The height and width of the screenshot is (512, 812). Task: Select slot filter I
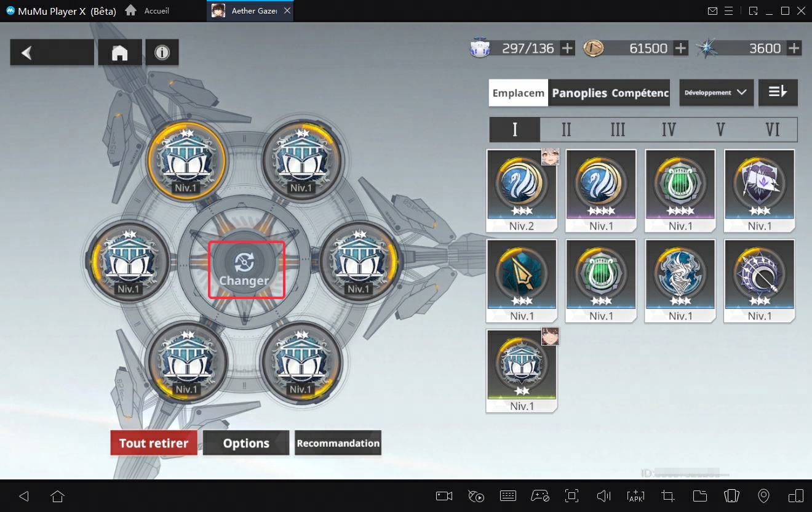[x=515, y=130]
